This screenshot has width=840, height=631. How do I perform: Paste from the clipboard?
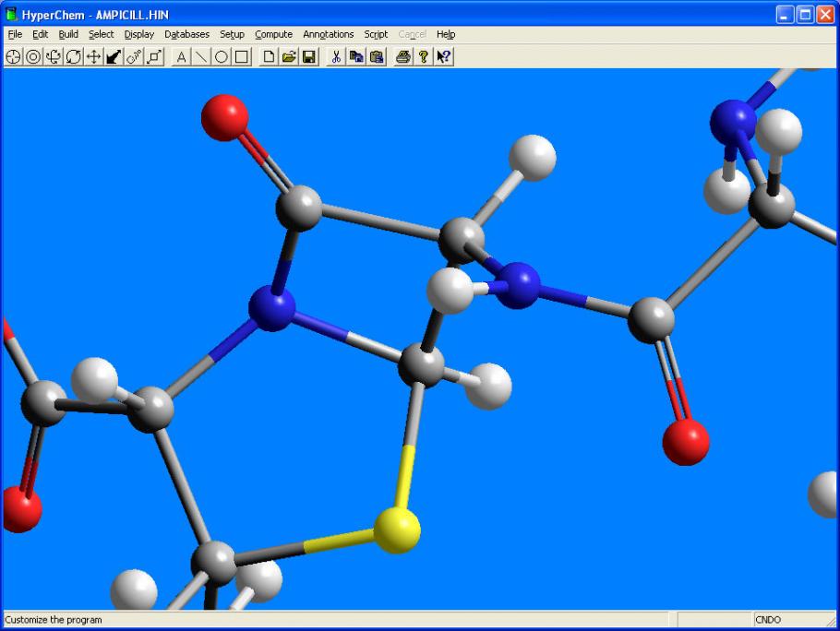[x=376, y=56]
